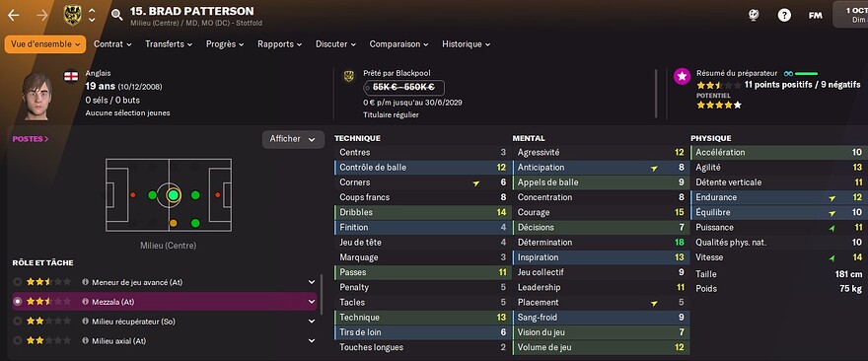Select the Meneur de jeu avancé radio button

coord(18,282)
